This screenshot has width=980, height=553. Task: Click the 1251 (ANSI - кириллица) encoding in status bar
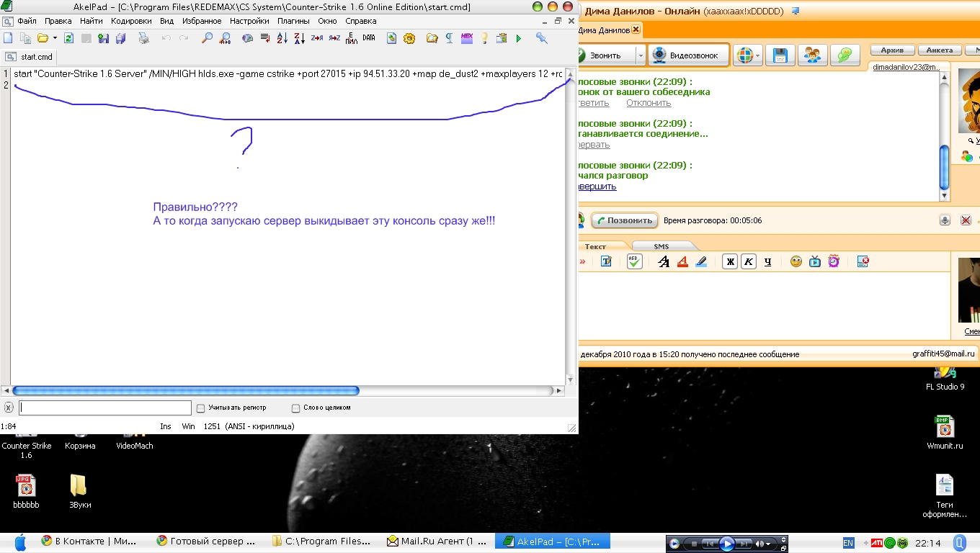(249, 427)
